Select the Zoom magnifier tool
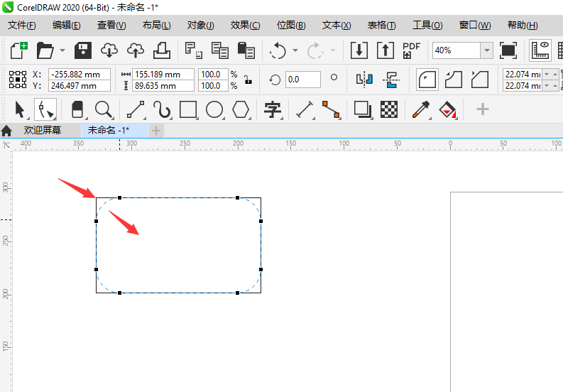 [x=104, y=109]
